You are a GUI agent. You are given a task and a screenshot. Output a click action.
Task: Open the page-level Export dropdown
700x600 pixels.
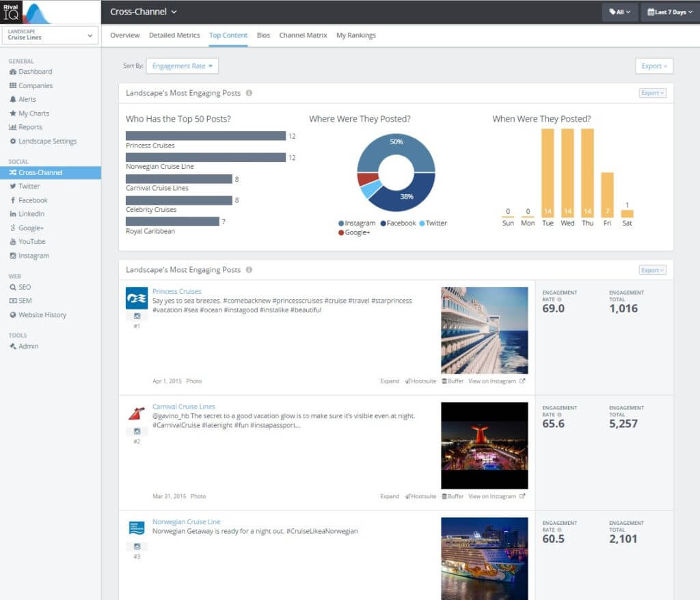tap(654, 66)
